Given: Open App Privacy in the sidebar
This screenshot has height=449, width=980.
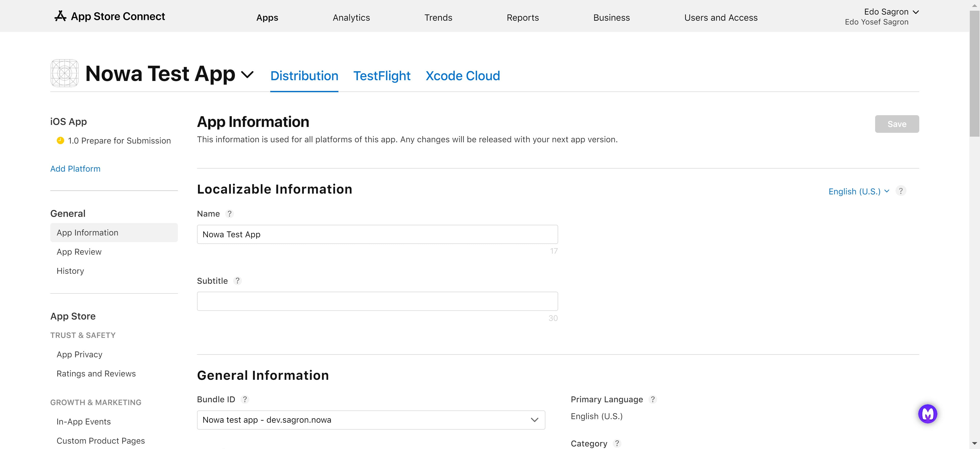Looking at the screenshot, I should (x=79, y=355).
